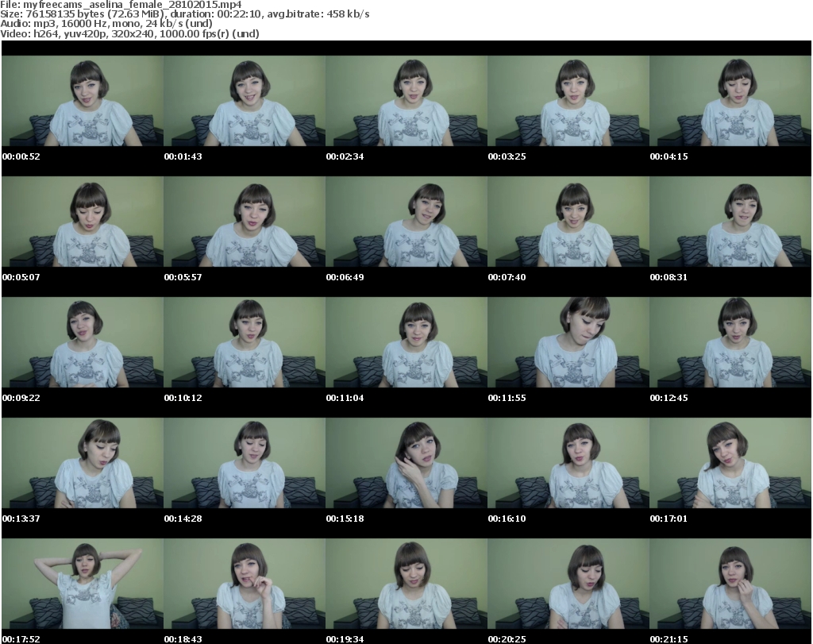Click the timestamp label 00:05:57

tap(183, 277)
